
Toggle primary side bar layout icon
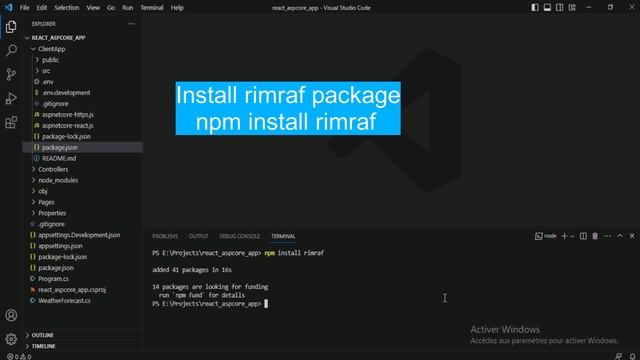tap(535, 7)
